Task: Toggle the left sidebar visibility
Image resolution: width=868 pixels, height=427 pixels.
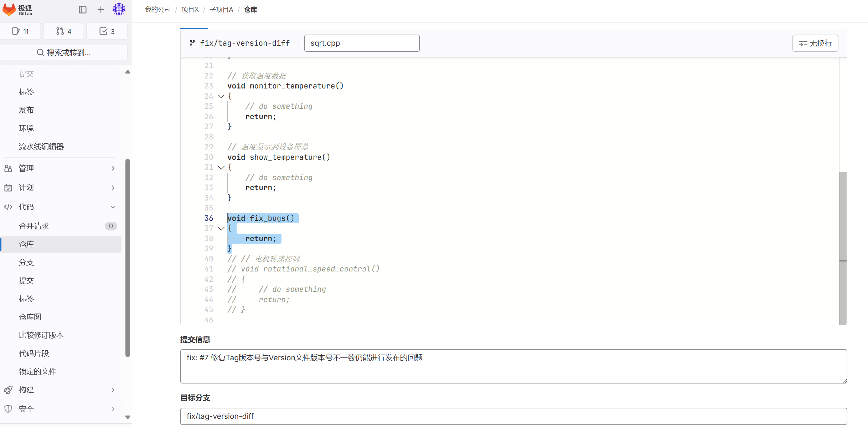Action: (83, 10)
